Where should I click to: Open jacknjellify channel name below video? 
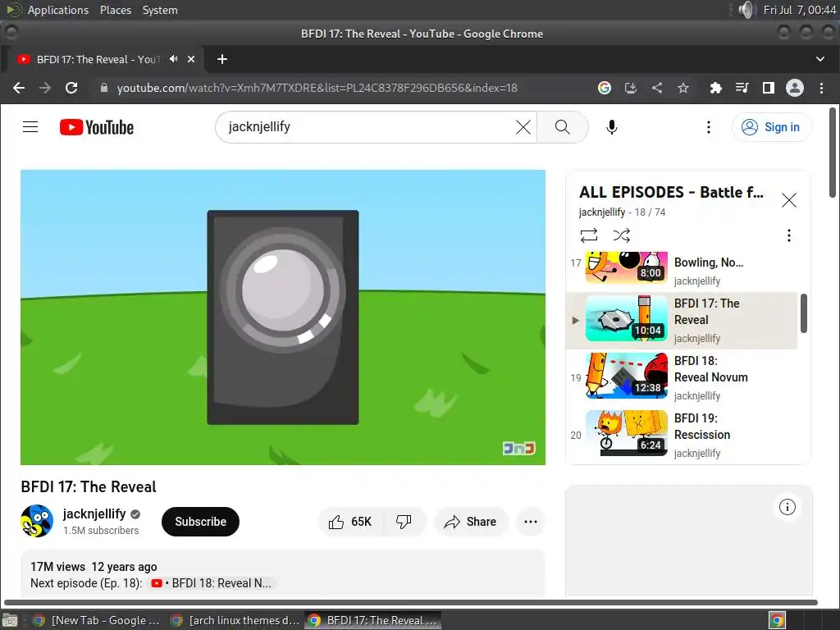click(94, 514)
